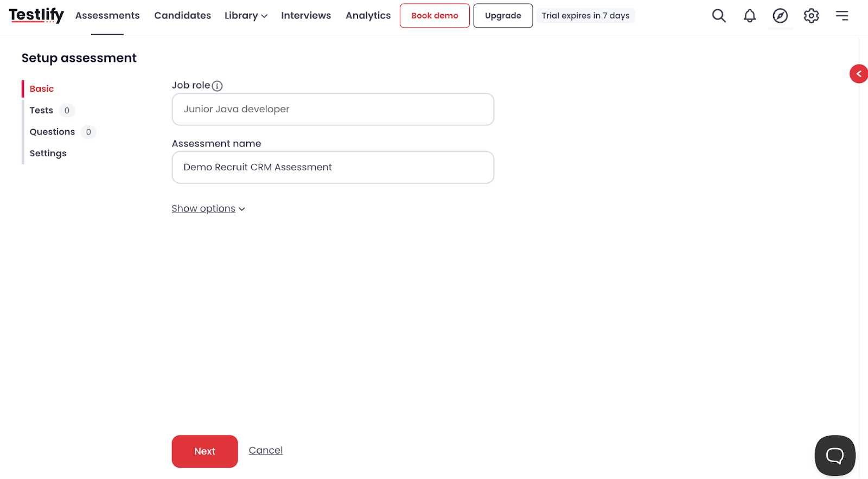Click the Cancel link

(266, 450)
